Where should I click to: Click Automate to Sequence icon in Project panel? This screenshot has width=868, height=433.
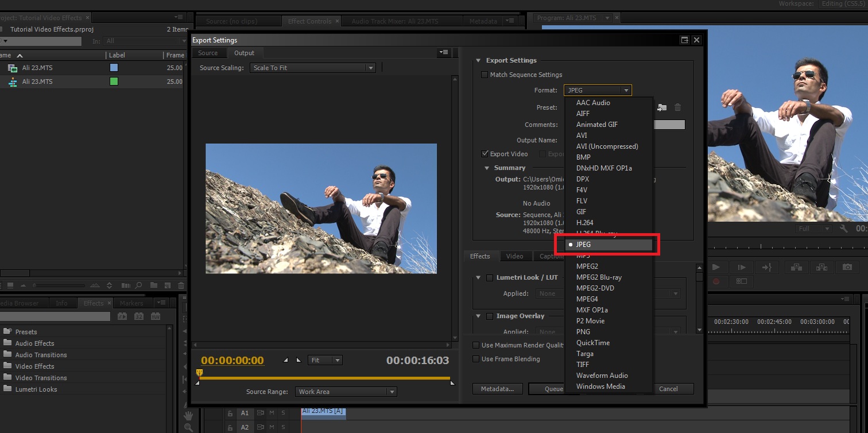[x=125, y=285]
